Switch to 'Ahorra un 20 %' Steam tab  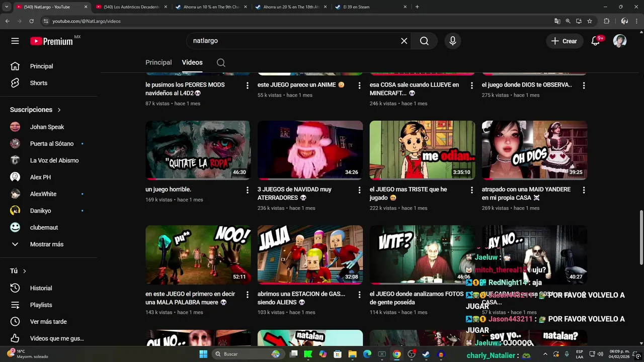pos(291,7)
